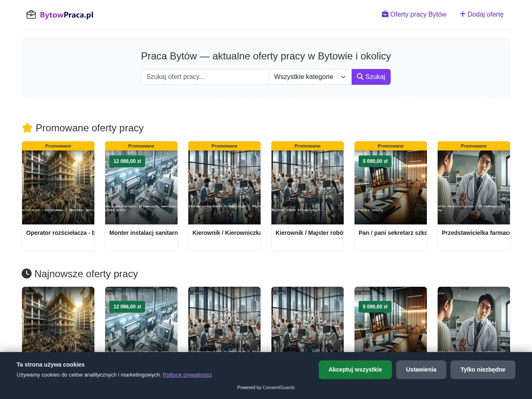Screen dimensions: 532x399
Task: Click the plus icon next to Dodaj ofertę
Action: (463, 14)
